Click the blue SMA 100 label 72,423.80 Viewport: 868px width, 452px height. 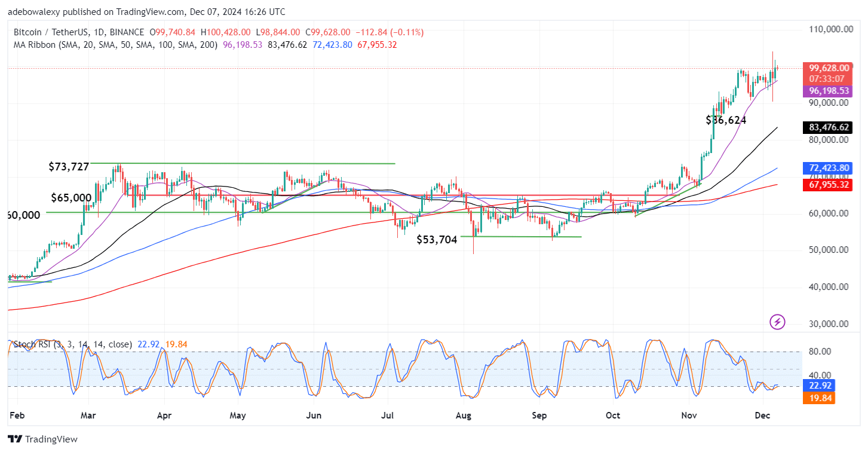coord(827,168)
